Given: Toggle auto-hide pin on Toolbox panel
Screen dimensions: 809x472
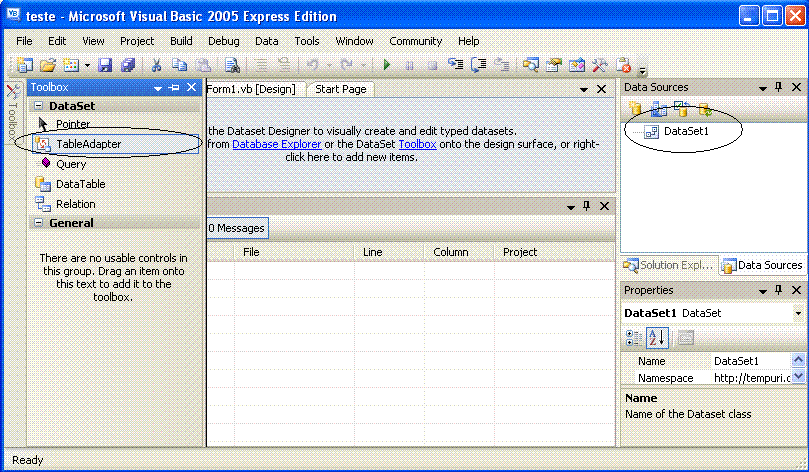Looking at the screenshot, I should [174, 88].
